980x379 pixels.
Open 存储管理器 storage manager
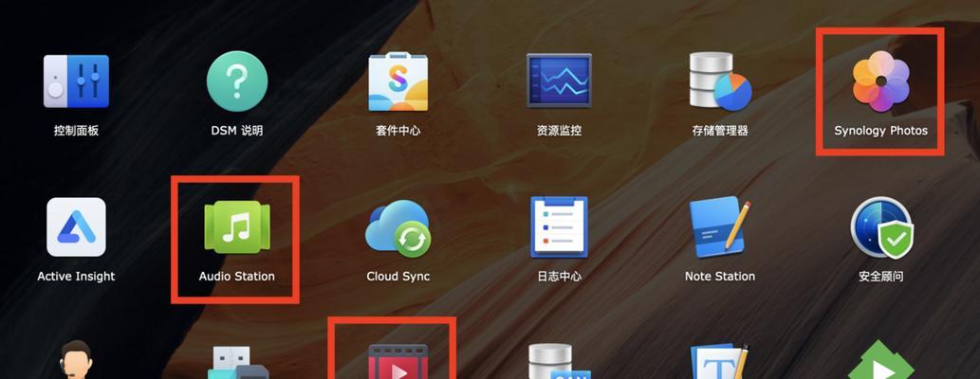(x=720, y=81)
